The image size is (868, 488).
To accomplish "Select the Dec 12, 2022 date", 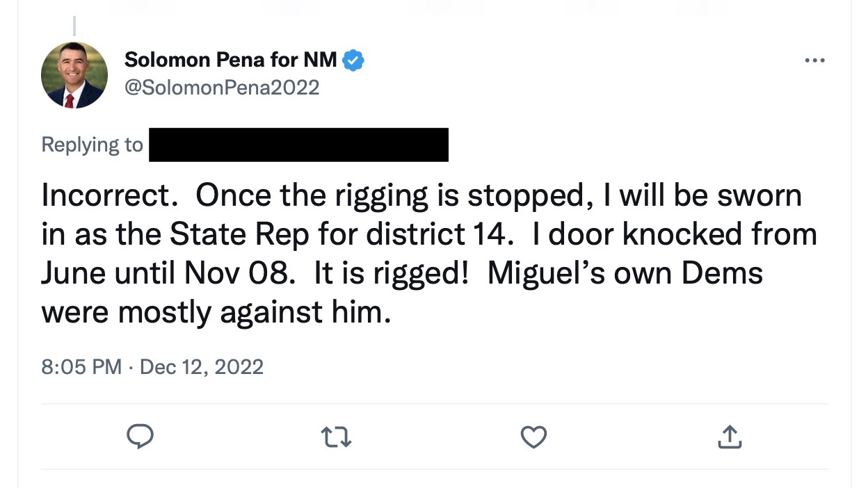I will click(x=202, y=366).
